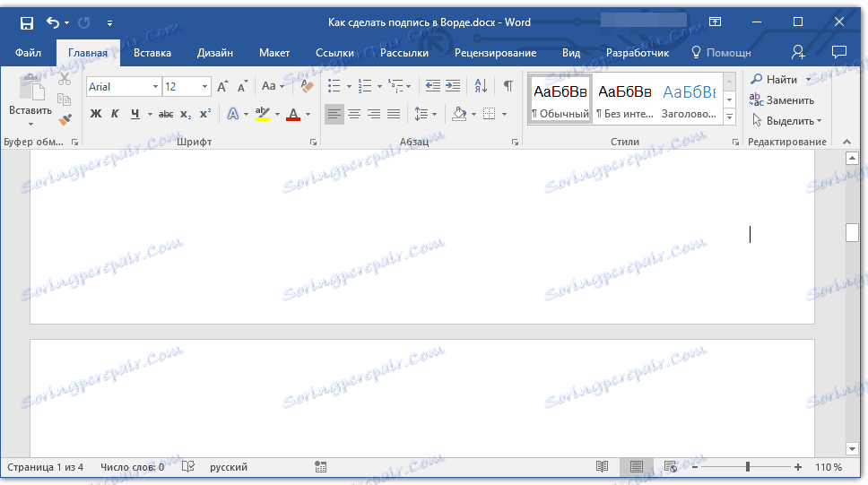Open the Ссылки tab

(334, 53)
